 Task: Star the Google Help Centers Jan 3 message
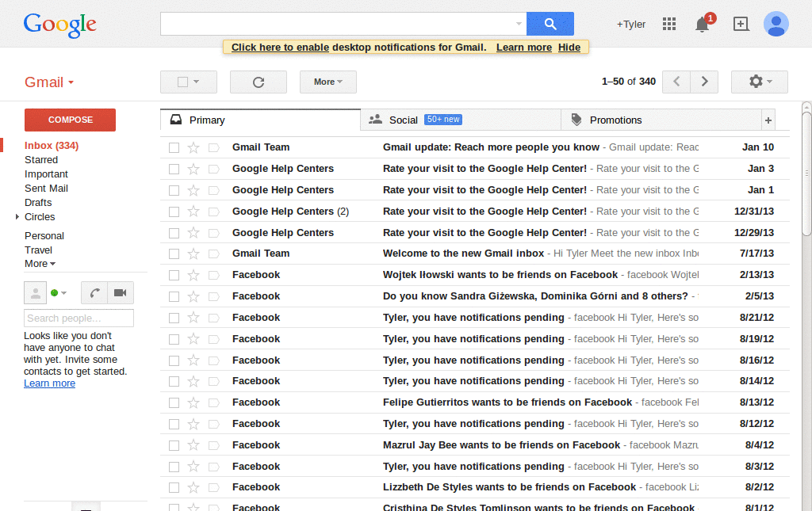pos(193,169)
